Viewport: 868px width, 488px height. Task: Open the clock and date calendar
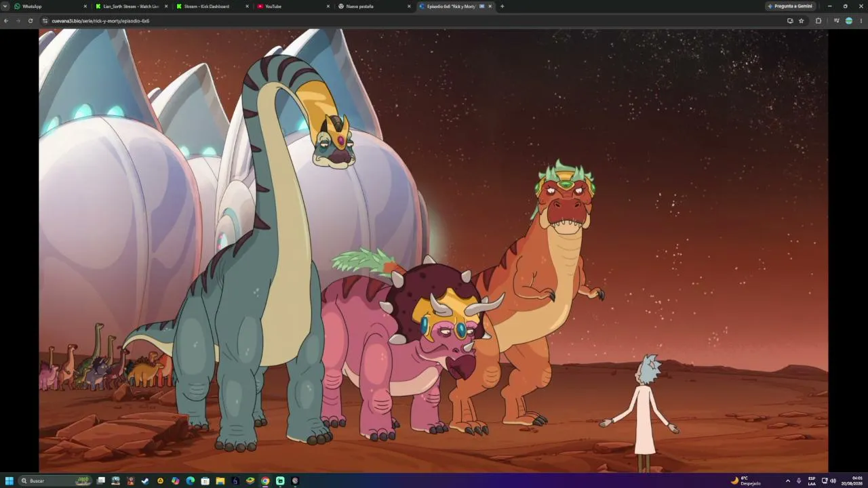(x=853, y=481)
